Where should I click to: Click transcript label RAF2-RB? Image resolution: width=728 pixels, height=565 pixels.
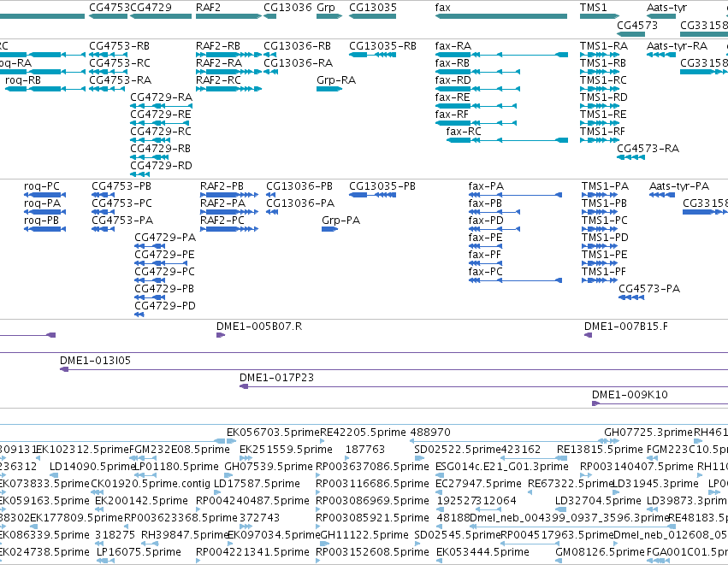tap(218, 46)
